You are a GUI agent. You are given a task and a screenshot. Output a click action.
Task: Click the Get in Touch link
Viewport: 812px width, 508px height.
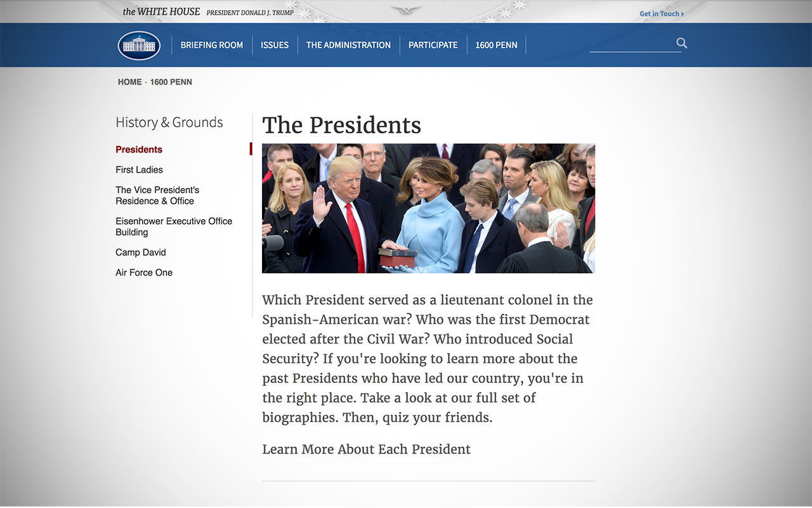(x=661, y=14)
